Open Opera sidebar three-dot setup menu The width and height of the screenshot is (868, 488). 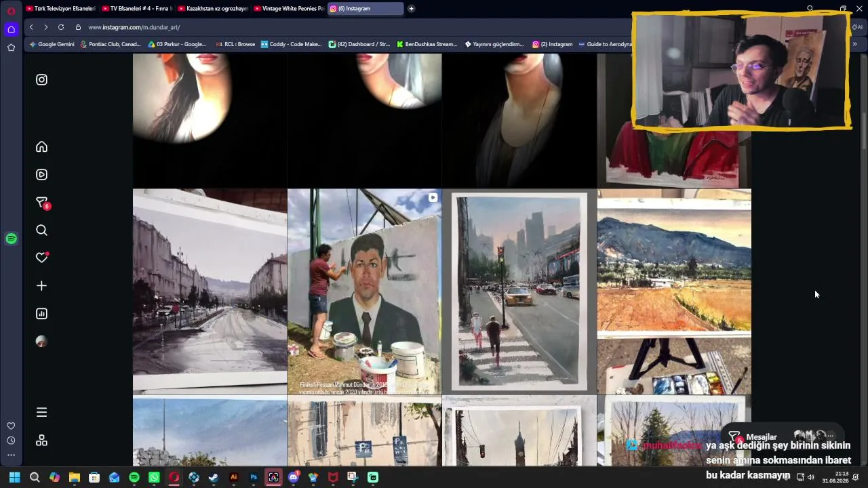click(x=11, y=455)
